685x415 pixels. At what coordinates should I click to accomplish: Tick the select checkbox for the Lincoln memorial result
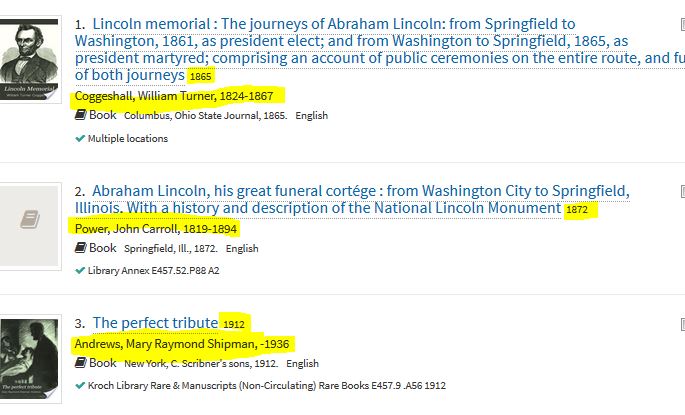tap(681, 22)
